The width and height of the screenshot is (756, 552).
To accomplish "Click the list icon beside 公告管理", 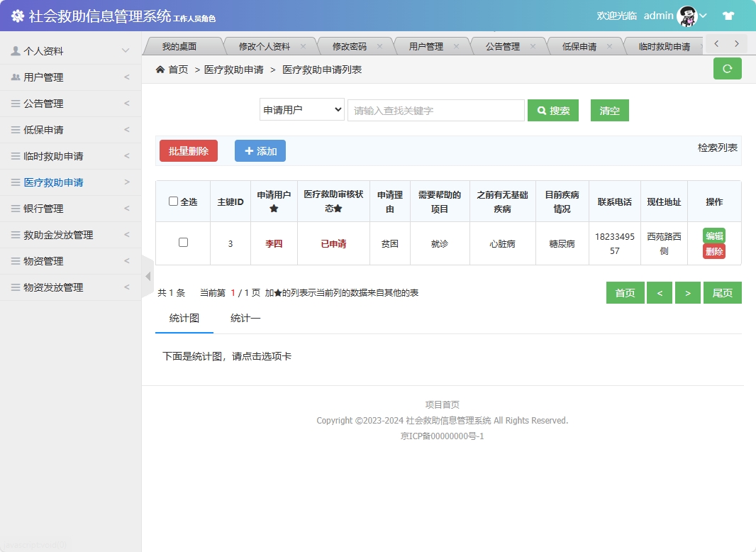I will click(x=16, y=103).
